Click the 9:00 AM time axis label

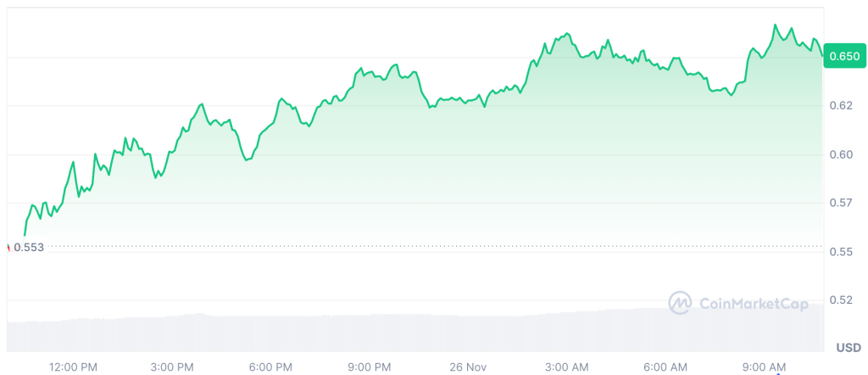click(x=764, y=367)
